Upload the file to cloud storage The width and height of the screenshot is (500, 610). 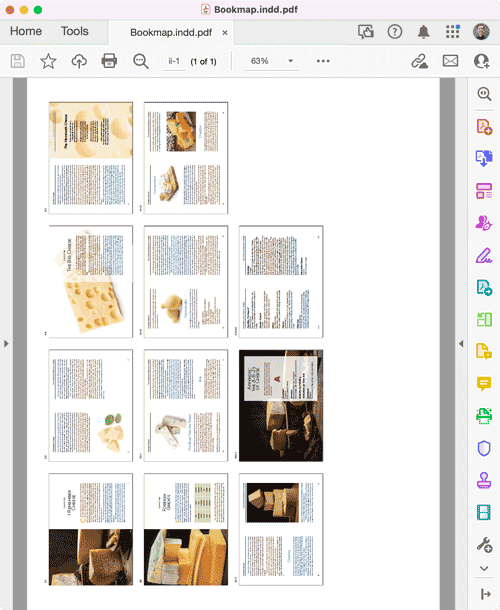click(79, 61)
